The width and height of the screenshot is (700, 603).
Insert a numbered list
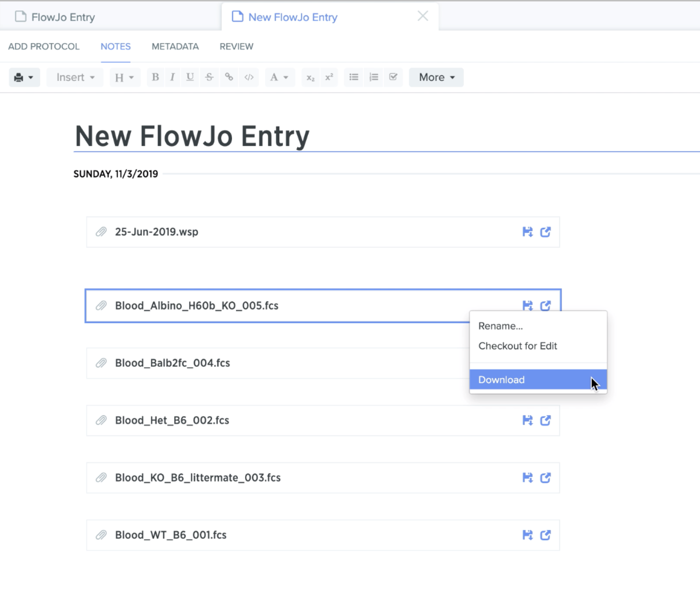tap(374, 77)
